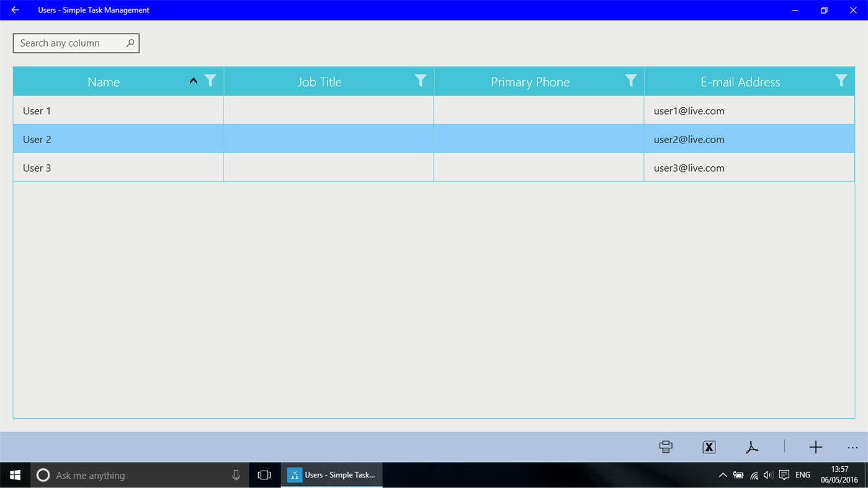Viewport: 868px width, 488px height.
Task: Adjust the speaker volume in the system tray
Action: tap(767, 475)
